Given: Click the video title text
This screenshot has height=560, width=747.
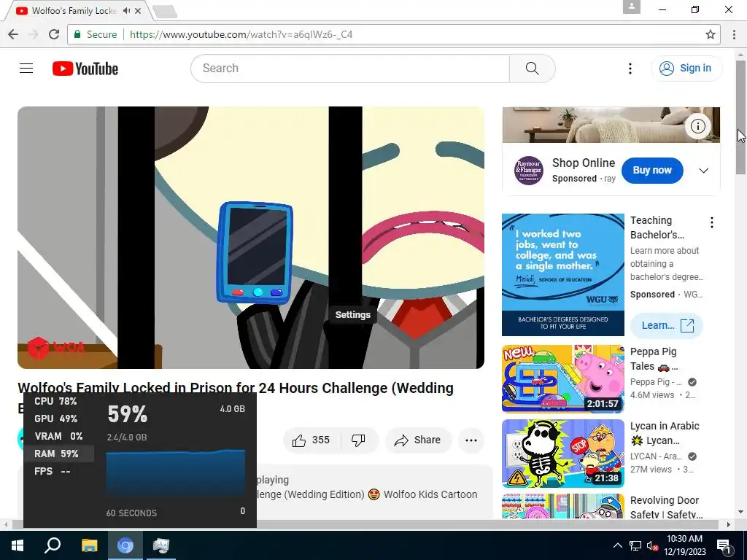Looking at the screenshot, I should [x=236, y=388].
